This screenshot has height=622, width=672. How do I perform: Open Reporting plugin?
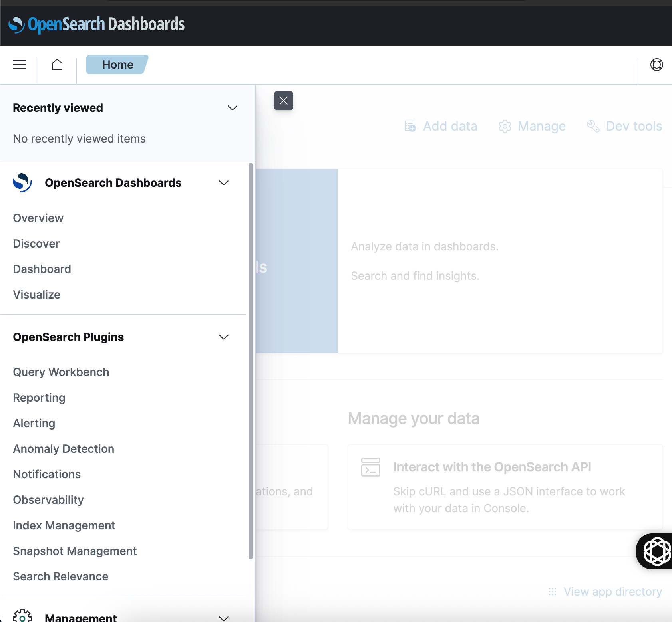[x=39, y=398]
